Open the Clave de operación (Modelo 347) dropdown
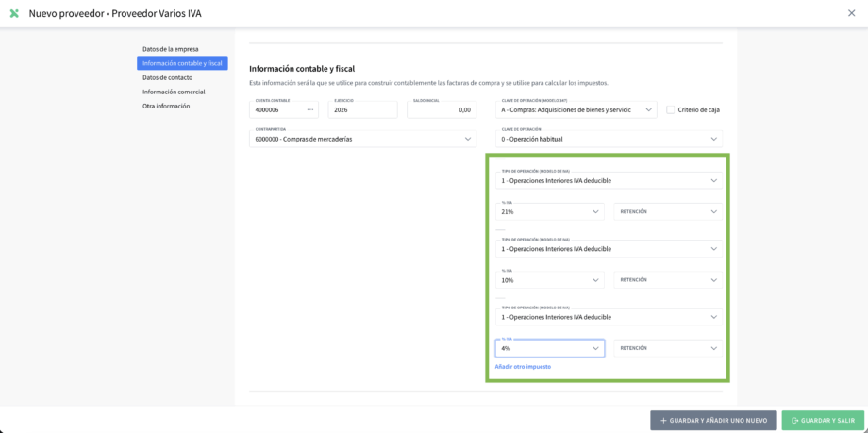Viewport: 868px width, 433px height. (576, 109)
